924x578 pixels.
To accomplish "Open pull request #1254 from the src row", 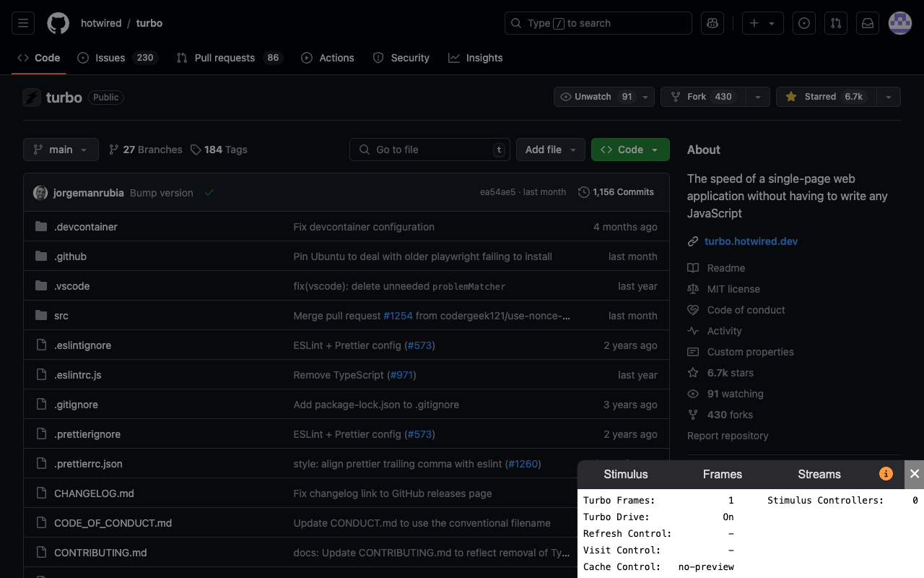I will (398, 316).
